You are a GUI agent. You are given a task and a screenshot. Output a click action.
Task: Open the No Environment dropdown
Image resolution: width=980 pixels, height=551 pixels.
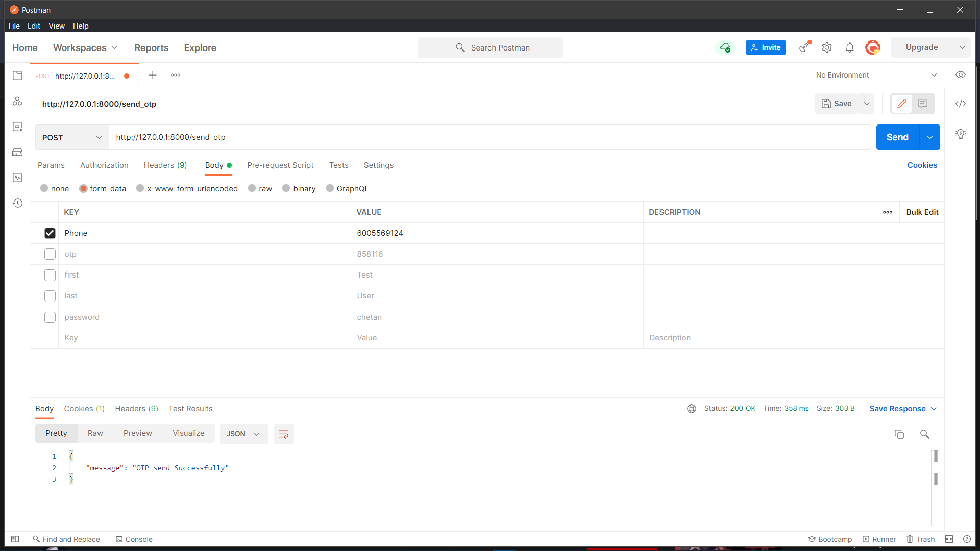(x=875, y=75)
